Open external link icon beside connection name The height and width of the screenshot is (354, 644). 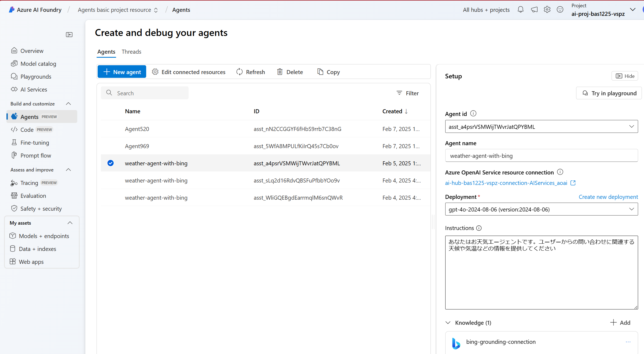click(573, 183)
